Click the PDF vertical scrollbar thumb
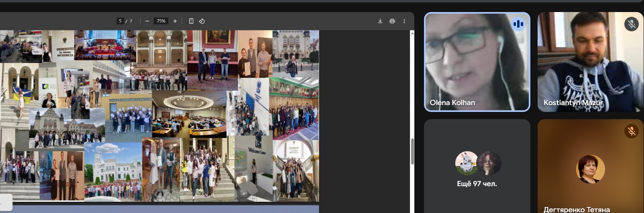The image size is (644, 213). tap(412, 151)
